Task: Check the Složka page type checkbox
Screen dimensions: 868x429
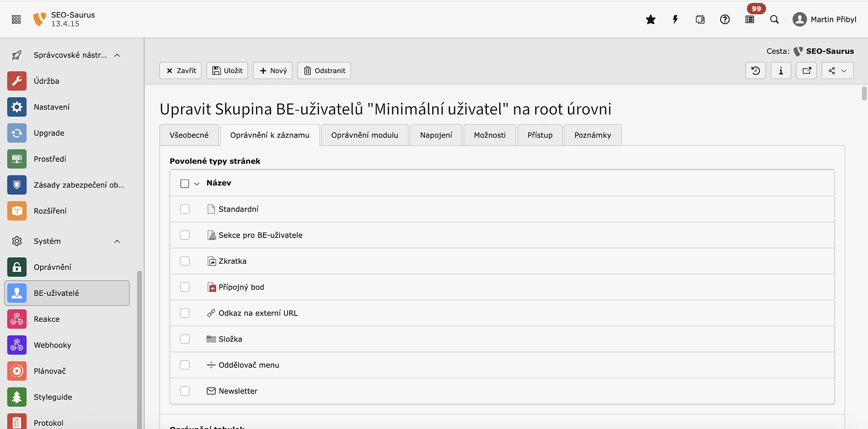Action: click(x=185, y=339)
